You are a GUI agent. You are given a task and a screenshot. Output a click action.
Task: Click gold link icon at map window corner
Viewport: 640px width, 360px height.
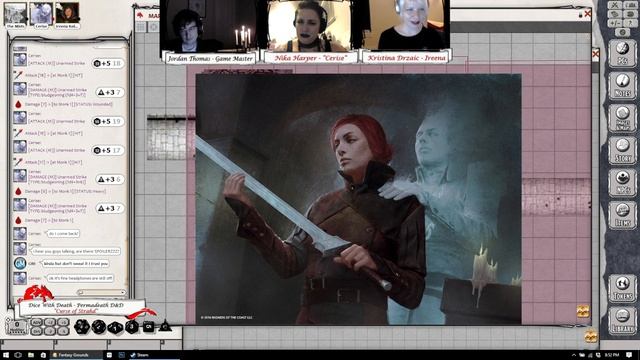click(x=591, y=336)
